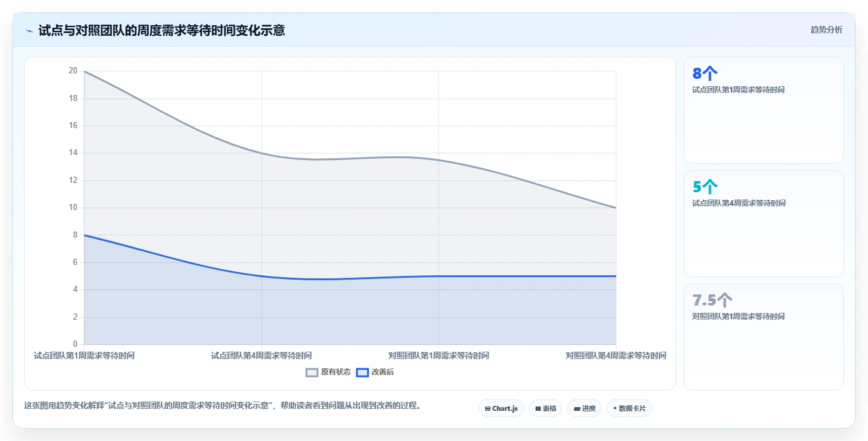
Task: Click x-axis label 试点团队第4周需求等待时间
Action: pyautogui.click(x=261, y=355)
